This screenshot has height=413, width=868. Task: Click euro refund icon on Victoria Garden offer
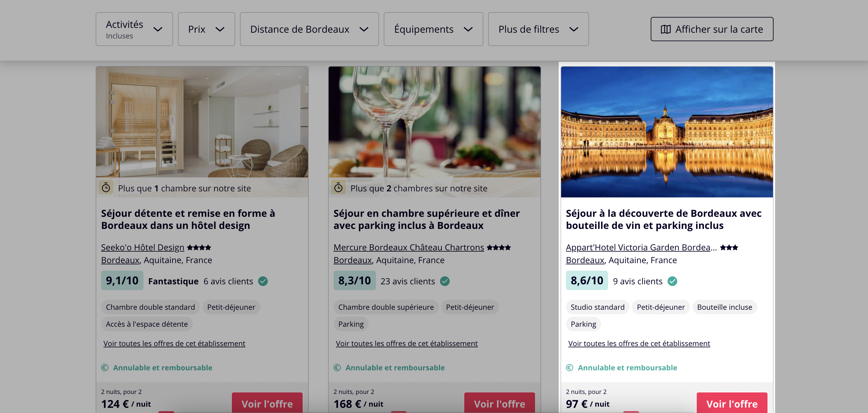pyautogui.click(x=570, y=368)
